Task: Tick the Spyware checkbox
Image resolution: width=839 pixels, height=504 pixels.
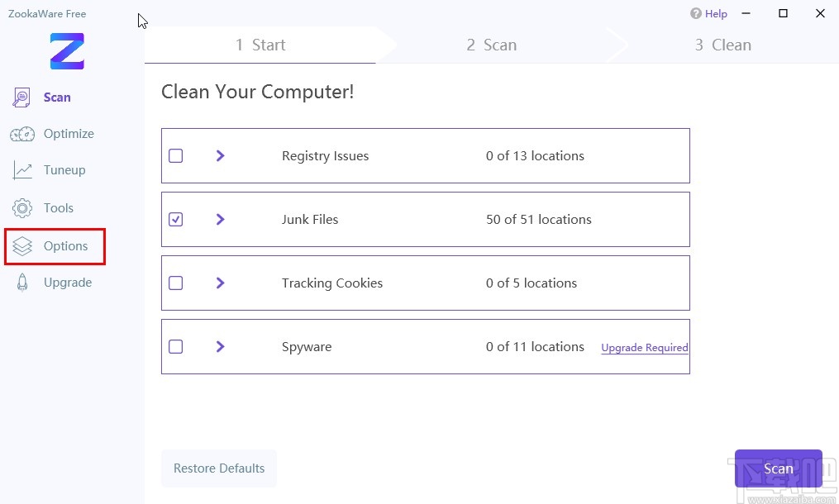Action: tap(175, 347)
